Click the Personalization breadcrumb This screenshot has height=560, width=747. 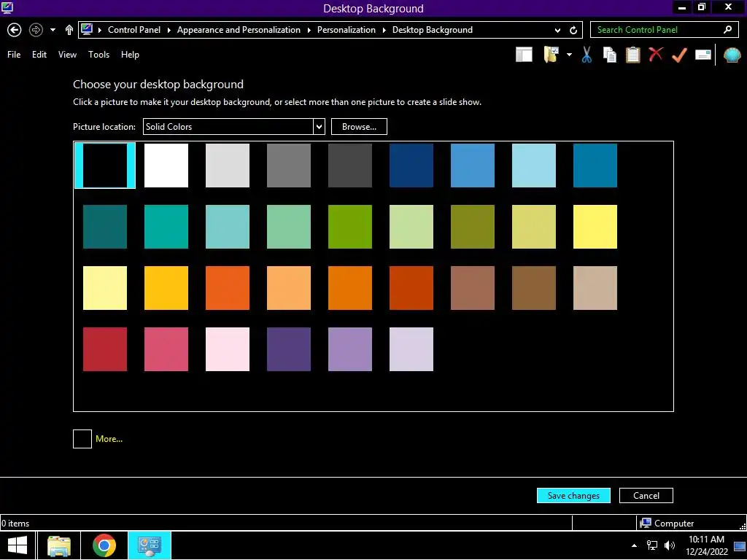pos(347,30)
